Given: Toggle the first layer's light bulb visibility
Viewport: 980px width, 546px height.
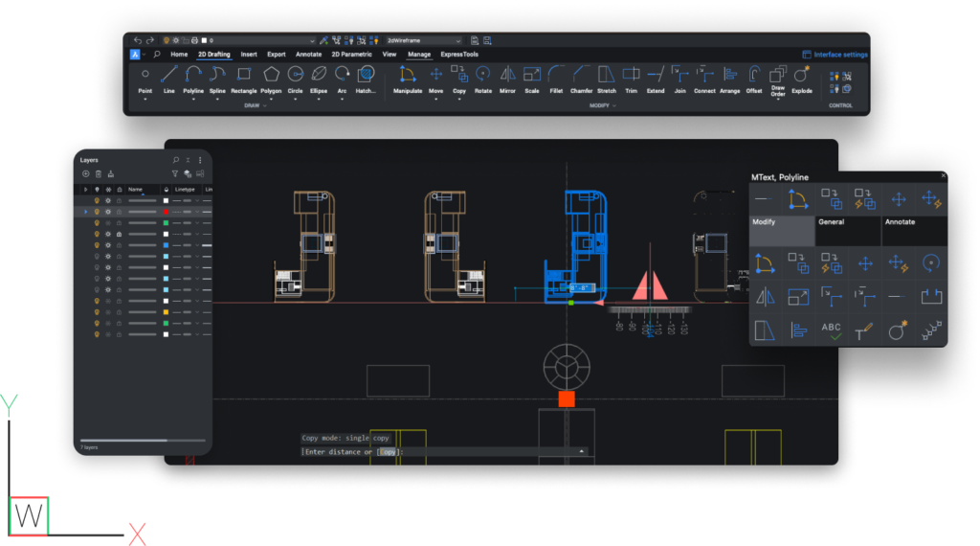Looking at the screenshot, I should [97, 200].
